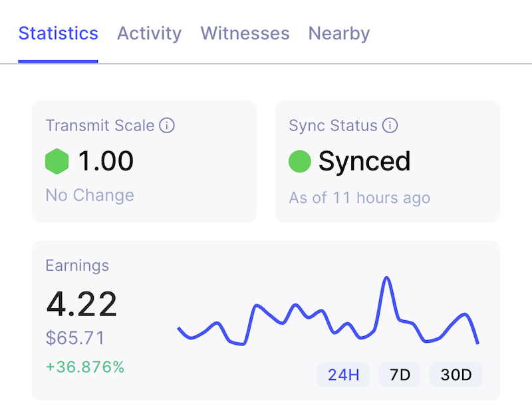Click the 1.00 transmit scale value
Image resolution: width=532 pixels, height=412 pixels.
pyautogui.click(x=106, y=161)
